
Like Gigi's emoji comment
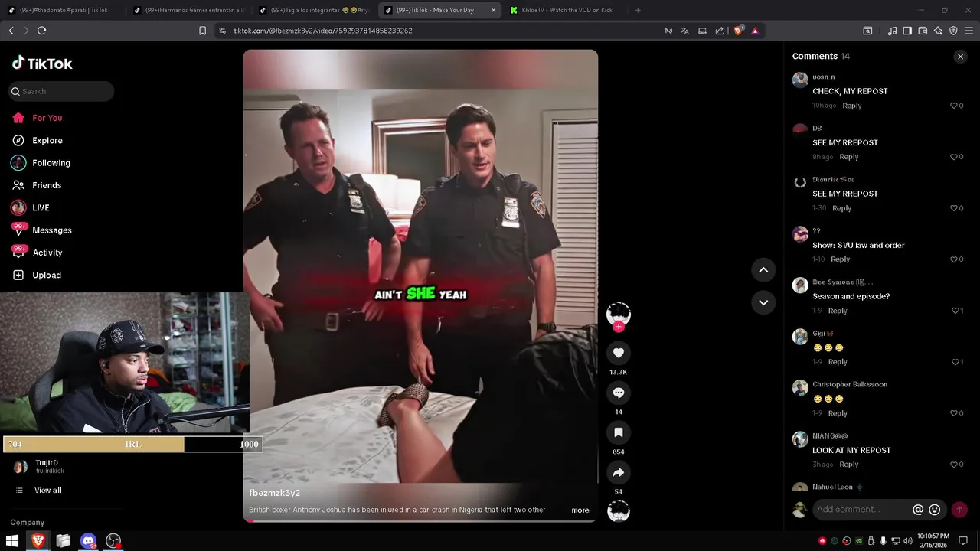pyautogui.click(x=954, y=362)
